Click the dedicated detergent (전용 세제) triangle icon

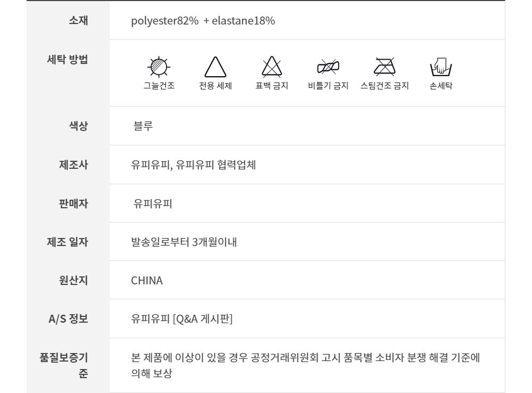point(215,68)
